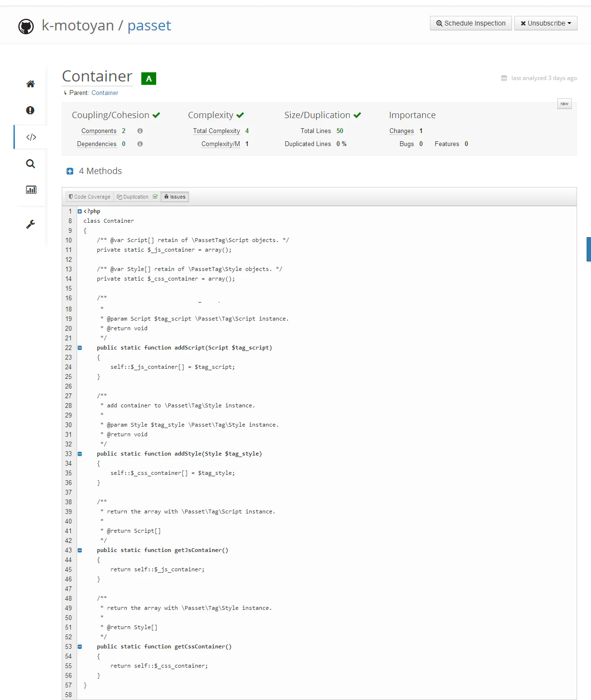The image size is (591, 700).
Task: Collapse getCssContainer function at line 53
Action: 80,646
